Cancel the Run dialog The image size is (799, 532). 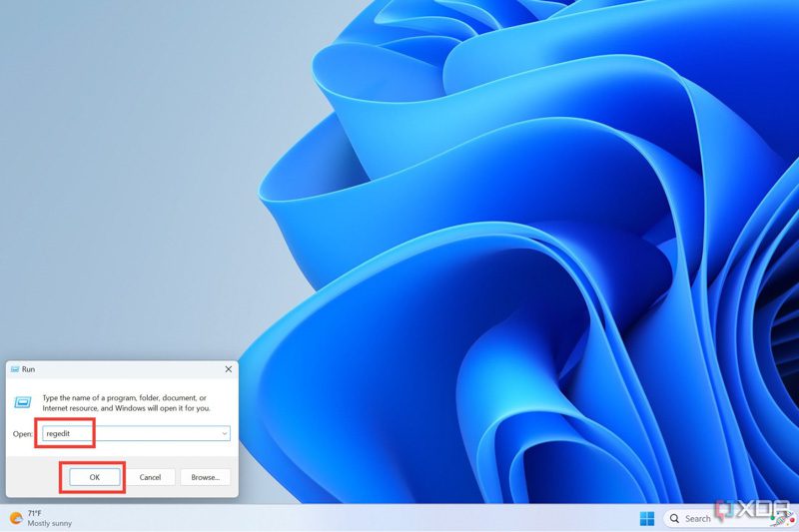click(150, 477)
